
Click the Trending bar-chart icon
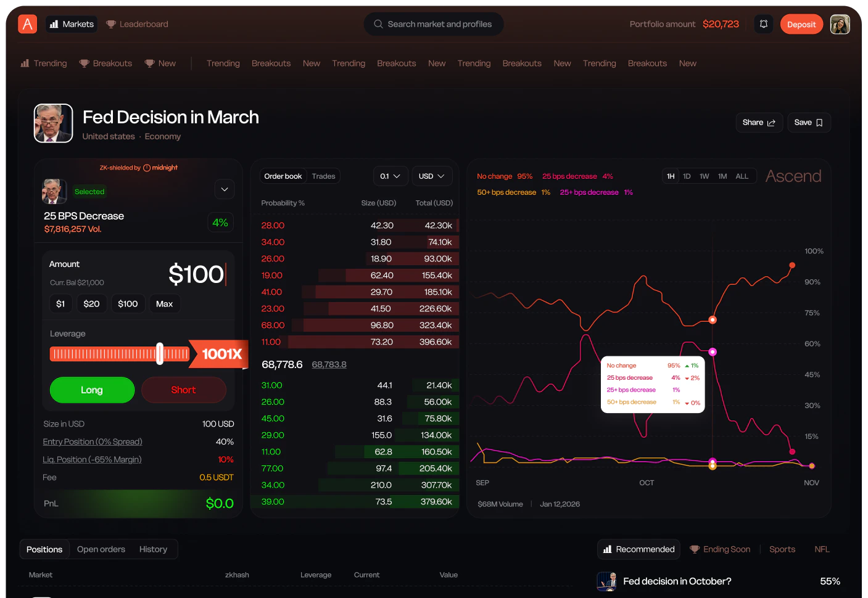click(25, 63)
